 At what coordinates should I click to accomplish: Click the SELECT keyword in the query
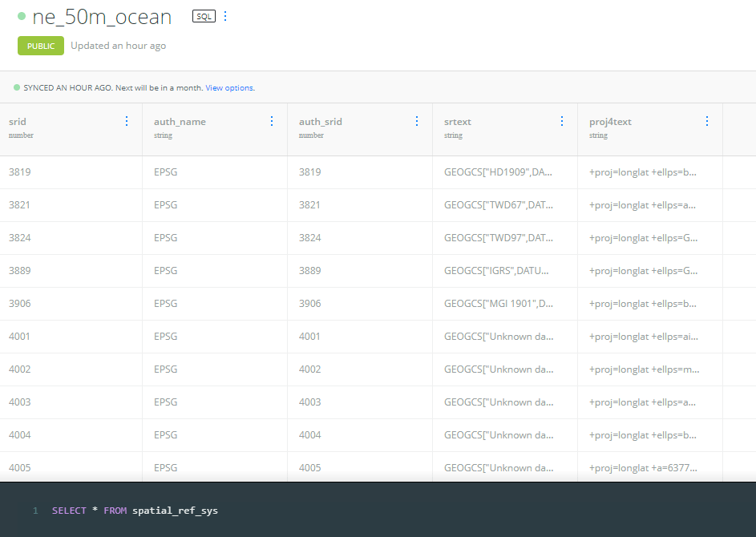pyautogui.click(x=69, y=511)
